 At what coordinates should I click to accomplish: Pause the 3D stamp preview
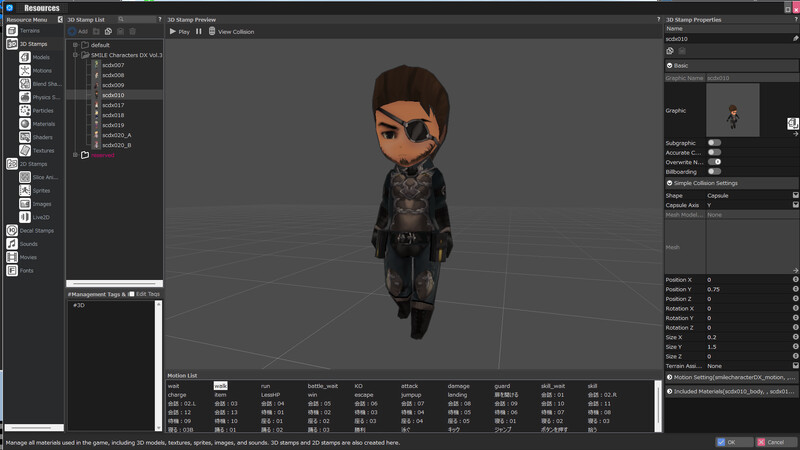198,31
